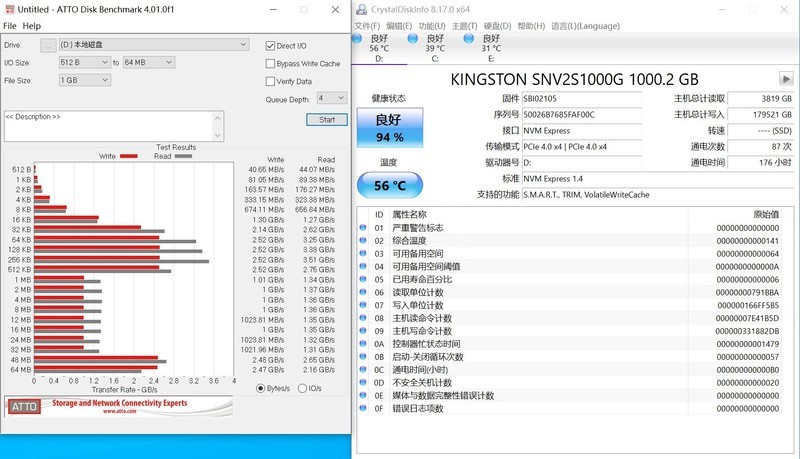The width and height of the screenshot is (800, 459).
Task: Enable the Verify Data checkbox
Action: 270,81
